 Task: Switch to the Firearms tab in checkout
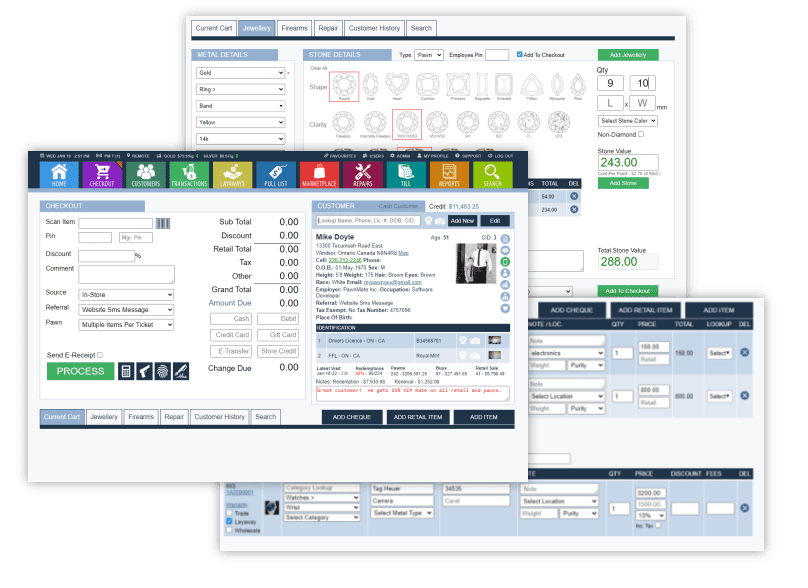tap(141, 417)
